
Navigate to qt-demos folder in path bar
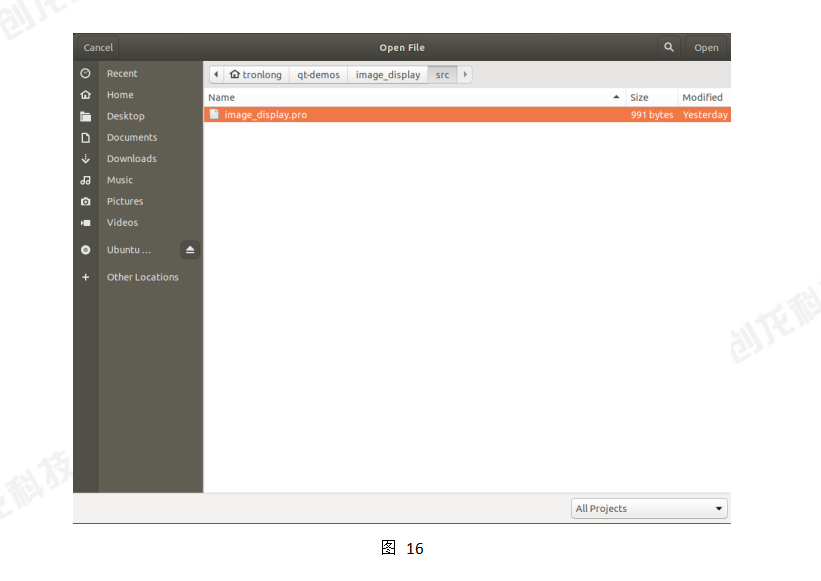(318, 74)
